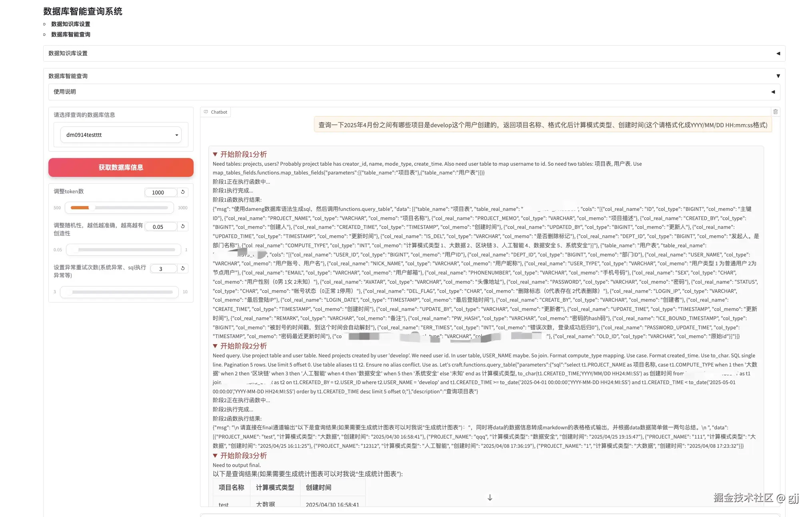Click the scroll-to-bottom arrow in chatbot
The height and width of the screenshot is (517, 812).
coord(490,497)
